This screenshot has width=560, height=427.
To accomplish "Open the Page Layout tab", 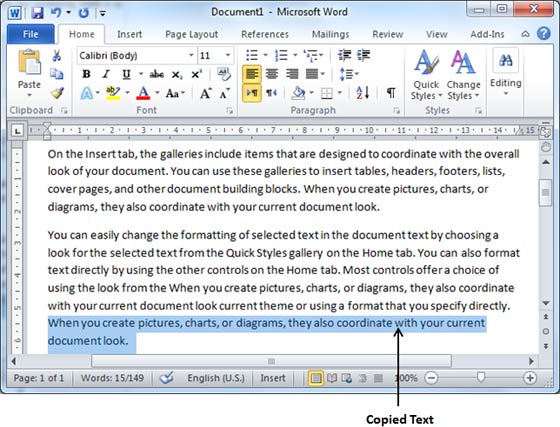I will click(191, 34).
